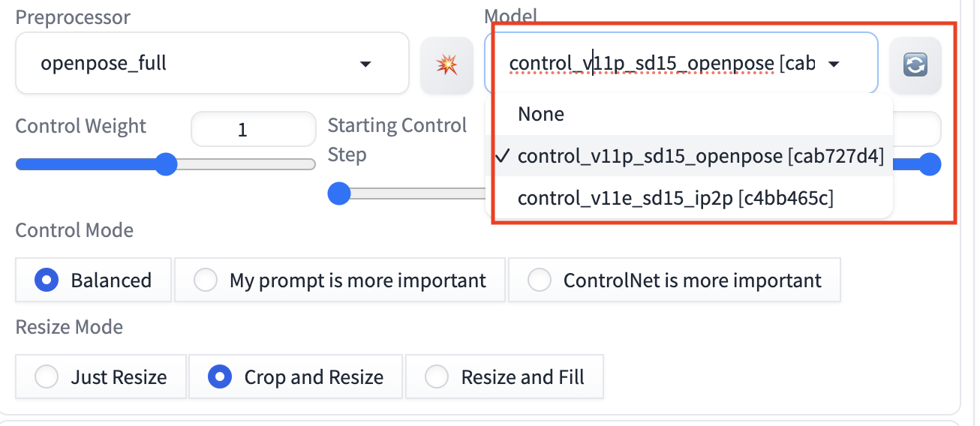The height and width of the screenshot is (426, 980).
Task: Click the Starting Control Step slider handle
Action: click(340, 194)
